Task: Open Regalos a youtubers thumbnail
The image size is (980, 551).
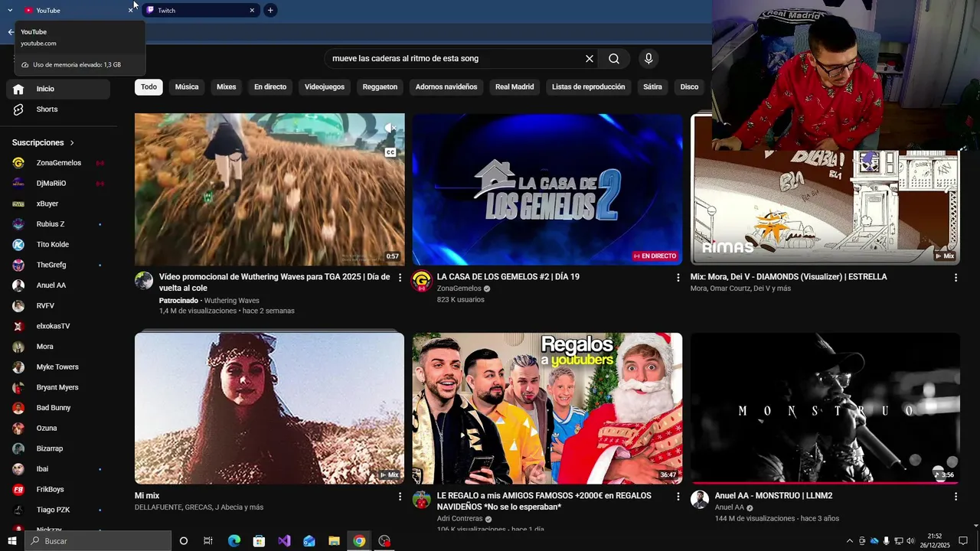Action: coord(547,408)
